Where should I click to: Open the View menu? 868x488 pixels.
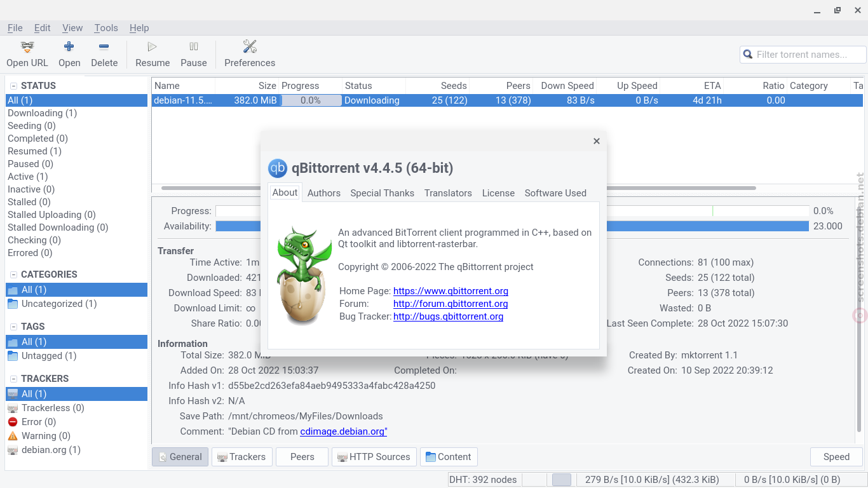pyautogui.click(x=72, y=28)
